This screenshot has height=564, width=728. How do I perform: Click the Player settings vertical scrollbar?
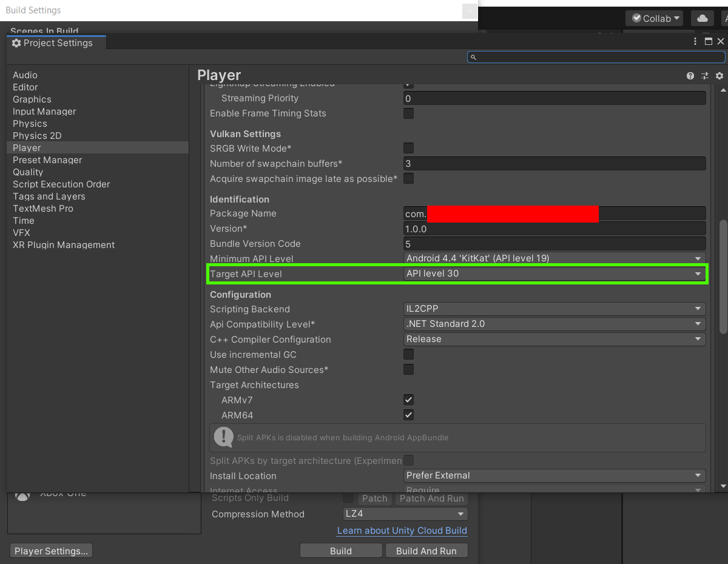(x=723, y=277)
